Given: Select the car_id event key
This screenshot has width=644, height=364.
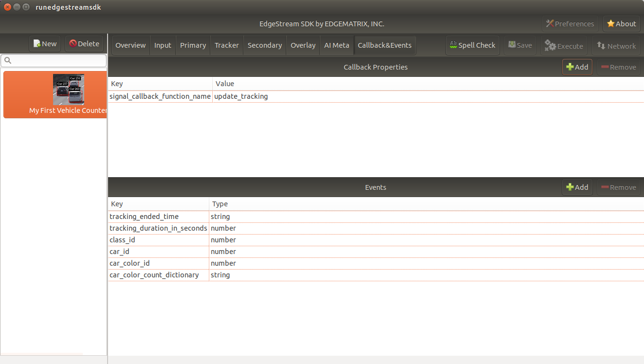Looking at the screenshot, I should [158, 252].
